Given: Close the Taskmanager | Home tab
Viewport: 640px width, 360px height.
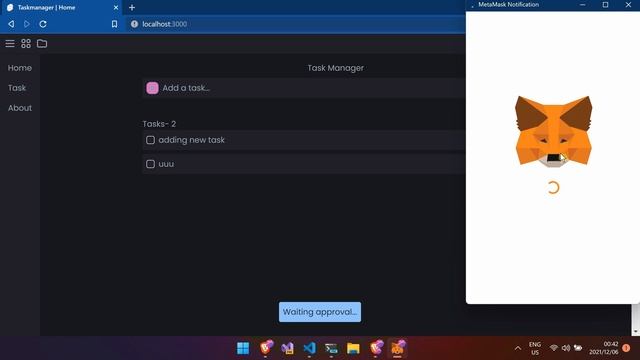Looking at the screenshot, I should (116, 7).
